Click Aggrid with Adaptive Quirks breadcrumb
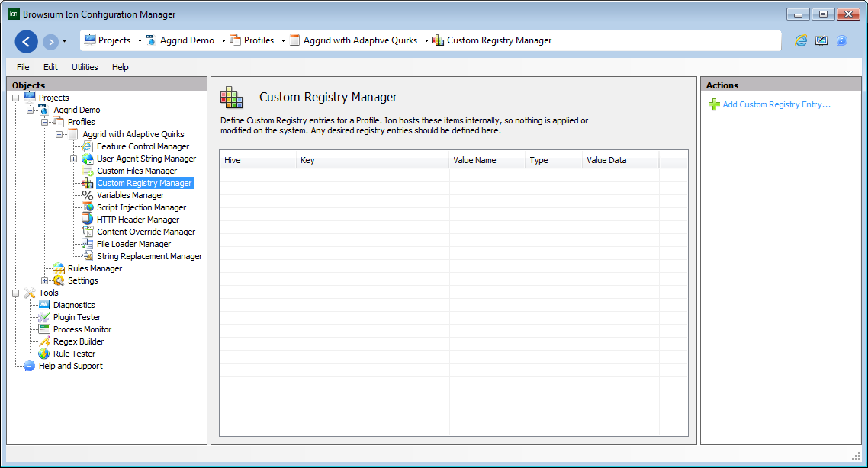868x468 pixels. [360, 40]
